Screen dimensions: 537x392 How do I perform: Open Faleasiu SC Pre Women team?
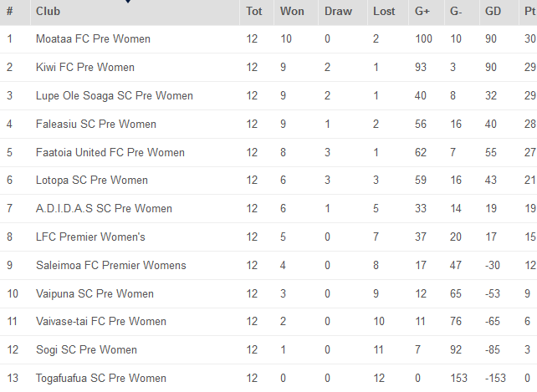96,125
